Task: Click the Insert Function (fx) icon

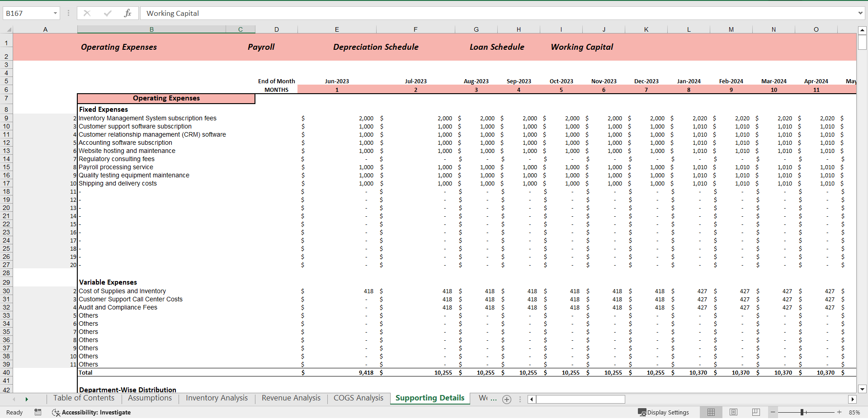Action: point(128,13)
